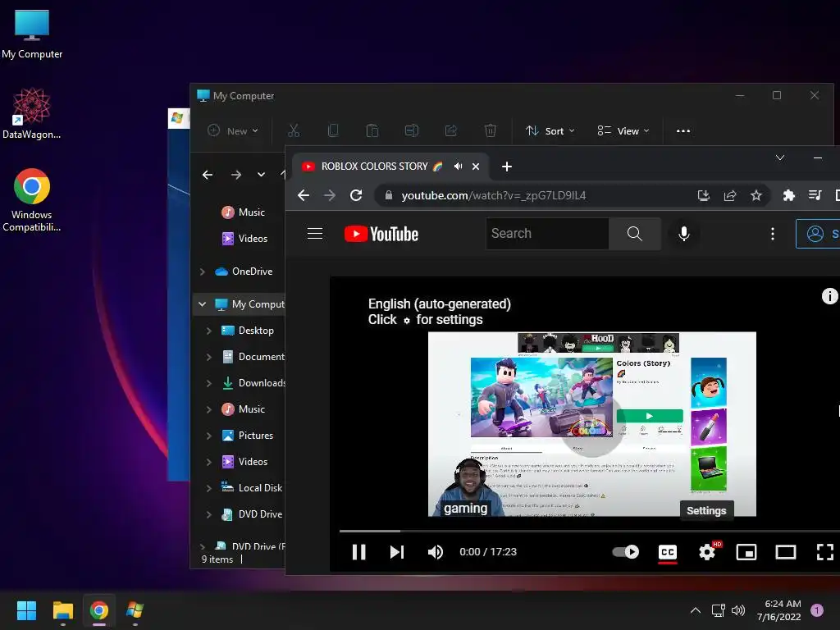Click the YouTube logo
Image resolution: width=840 pixels, height=630 pixels.
coord(381,234)
